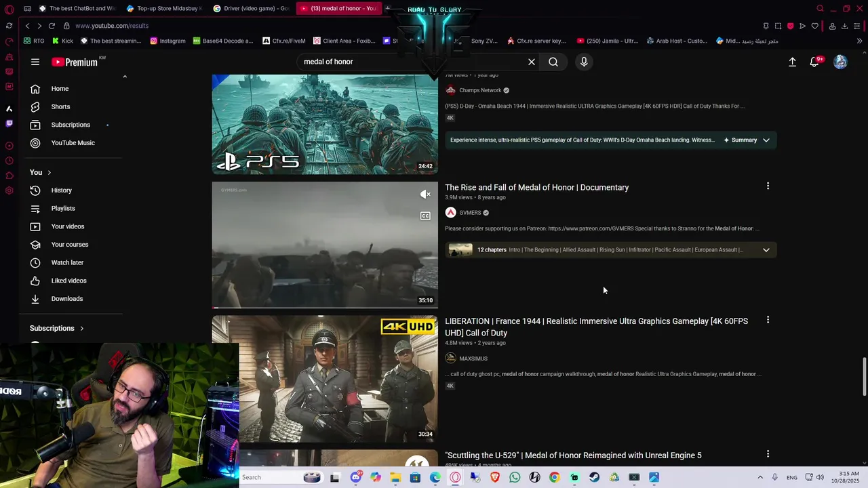Open the taskbar volume icon
This screenshot has width=868, height=488.
point(820,477)
